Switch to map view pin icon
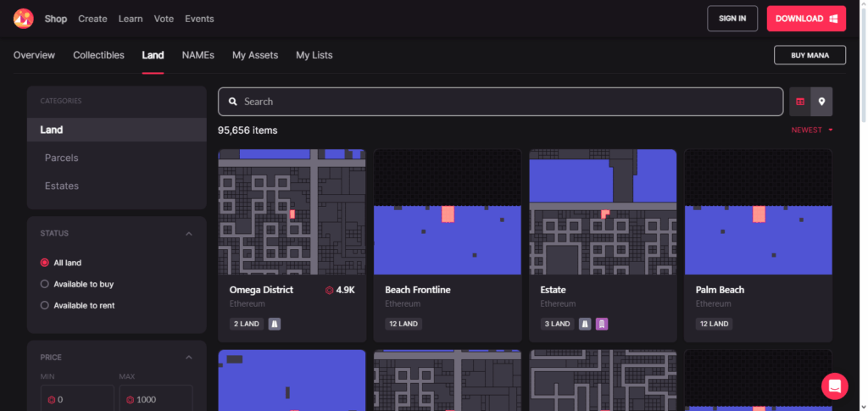 coord(821,102)
